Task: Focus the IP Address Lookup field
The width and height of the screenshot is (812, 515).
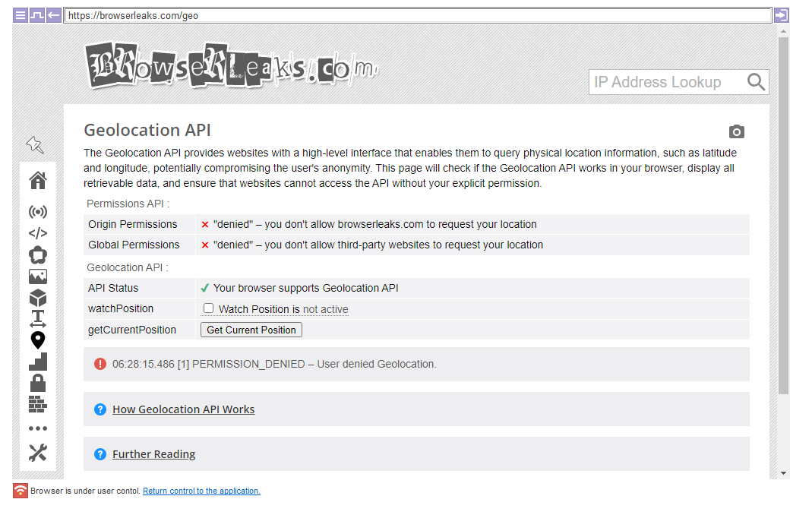Action: 665,82
